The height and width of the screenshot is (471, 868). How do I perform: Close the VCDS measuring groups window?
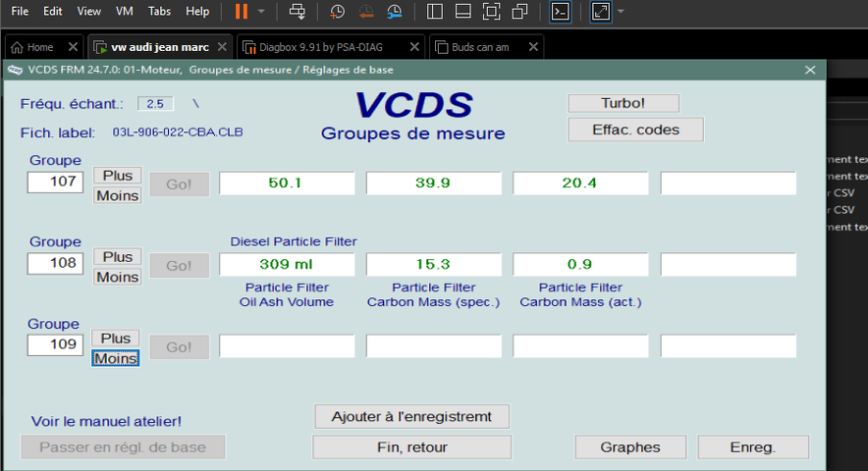(x=810, y=70)
